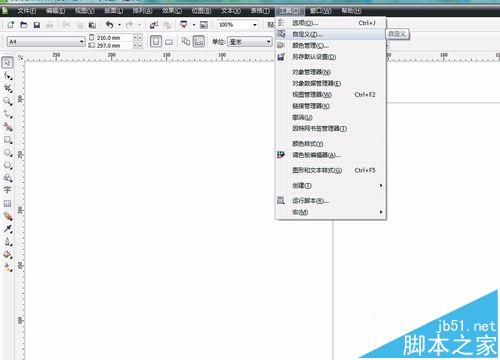This screenshot has height=360, width=500.
Task: Open the 表格(T) menu
Action: point(260,11)
